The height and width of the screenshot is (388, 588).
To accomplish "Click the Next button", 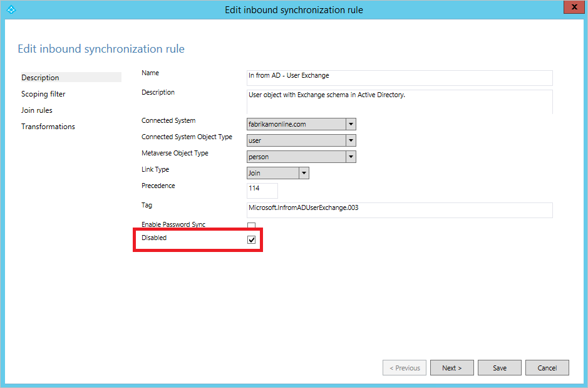I will pos(451,367).
